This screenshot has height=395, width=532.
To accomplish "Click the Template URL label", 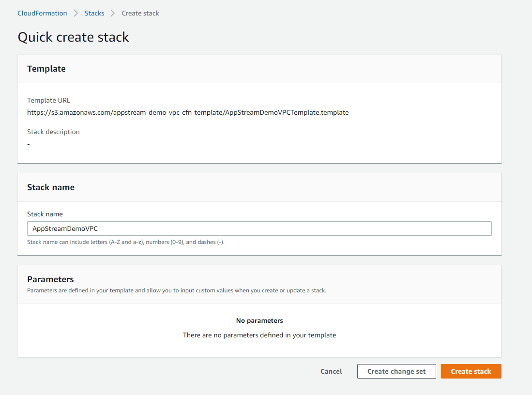I will [x=48, y=100].
